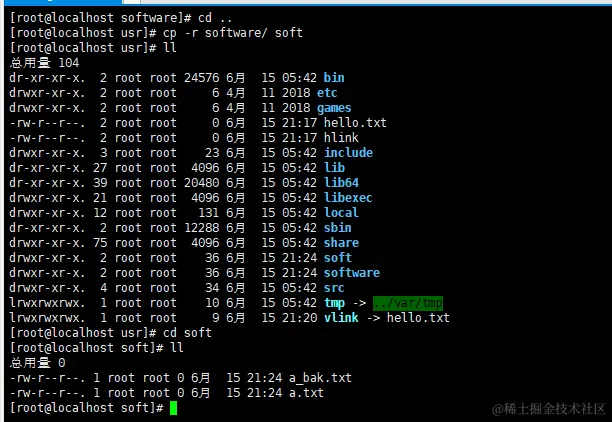The width and height of the screenshot is (612, 422).
Task: Select the bin directory name
Action: (x=334, y=78)
